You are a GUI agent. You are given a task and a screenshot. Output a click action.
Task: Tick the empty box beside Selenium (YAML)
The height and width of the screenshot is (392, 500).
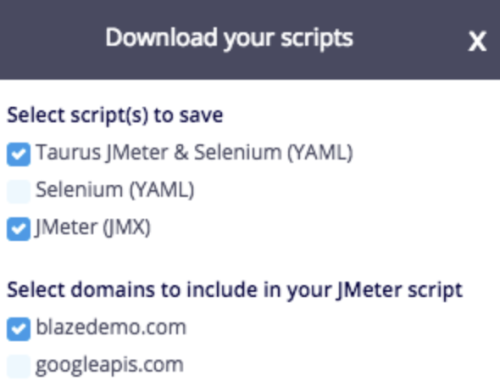(19, 191)
